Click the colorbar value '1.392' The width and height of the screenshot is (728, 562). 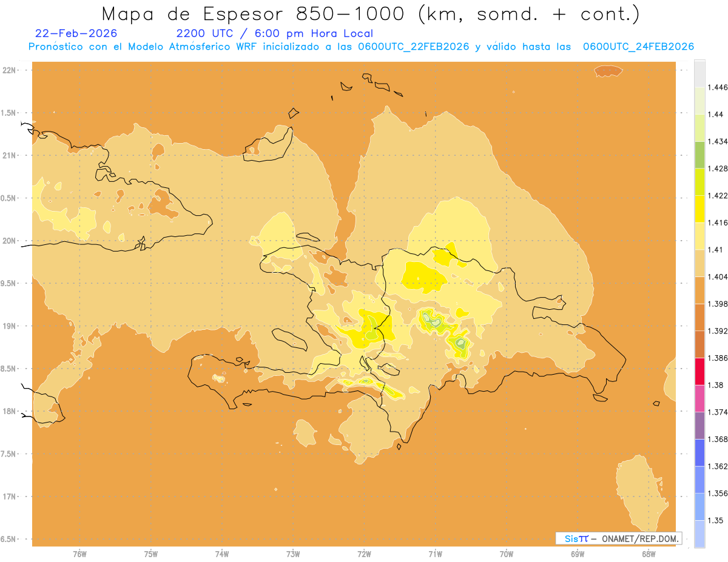pyautogui.click(x=717, y=331)
